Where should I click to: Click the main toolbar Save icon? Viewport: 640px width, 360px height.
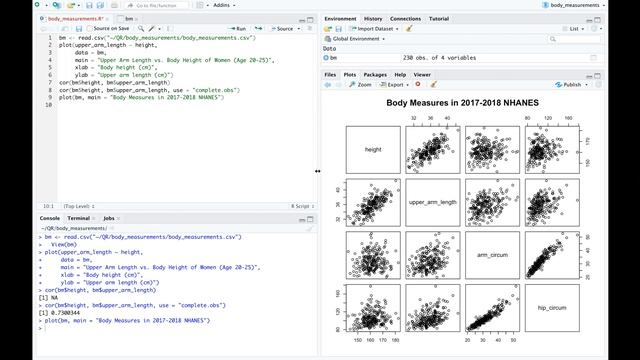[89, 5]
